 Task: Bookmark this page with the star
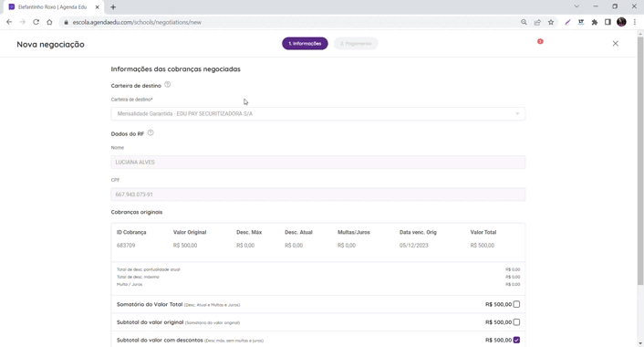click(551, 22)
